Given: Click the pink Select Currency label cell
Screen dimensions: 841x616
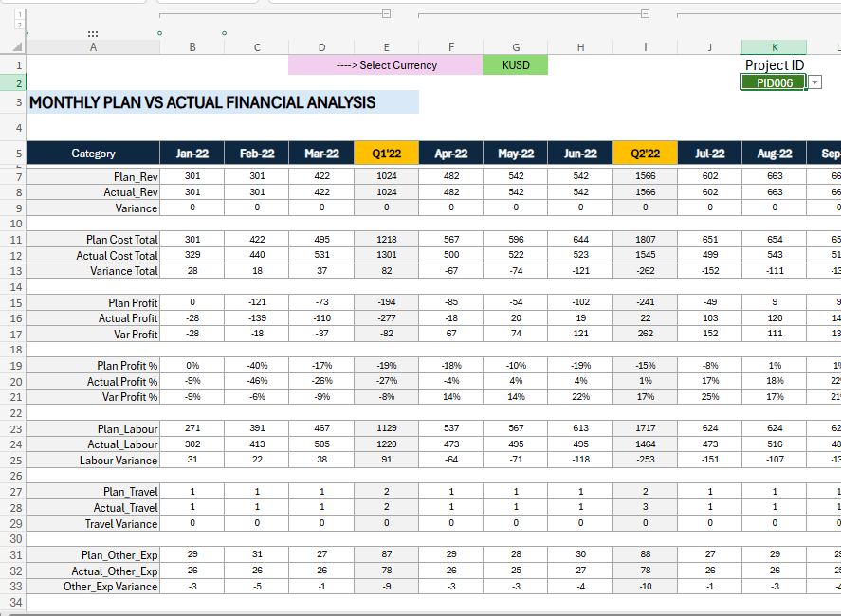Looking at the screenshot, I should [386, 65].
